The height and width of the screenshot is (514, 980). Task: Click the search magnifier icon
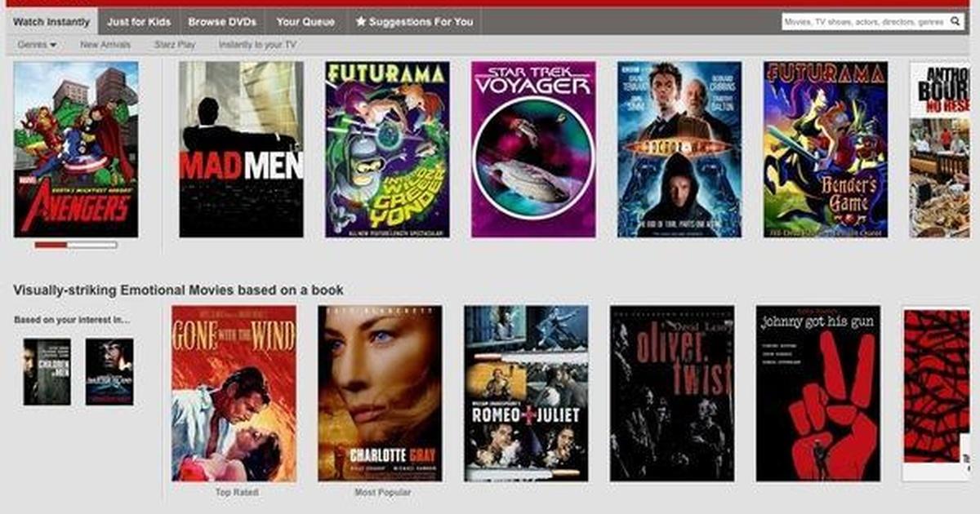tap(955, 22)
